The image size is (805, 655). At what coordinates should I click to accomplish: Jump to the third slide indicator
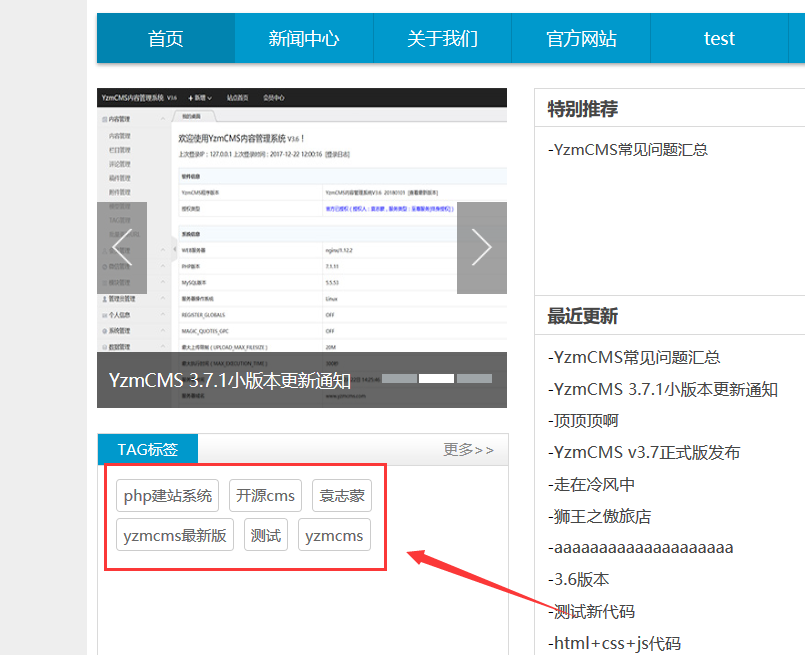click(474, 378)
